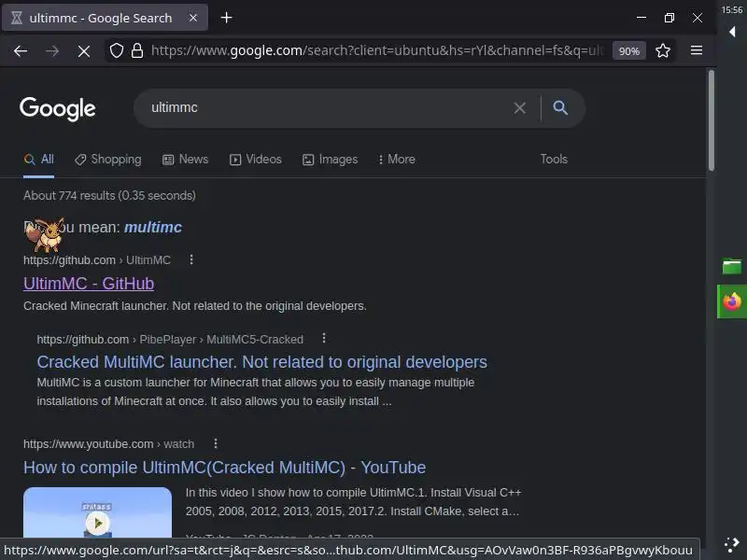Stop loading the page
This screenshot has height=560, width=747.
point(84,51)
